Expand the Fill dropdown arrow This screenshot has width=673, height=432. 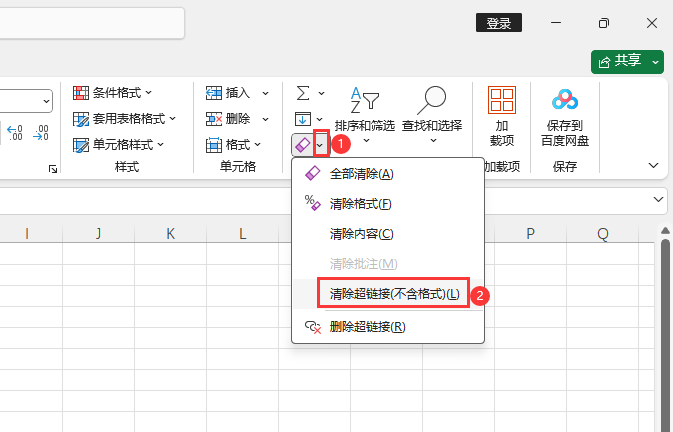(x=320, y=119)
